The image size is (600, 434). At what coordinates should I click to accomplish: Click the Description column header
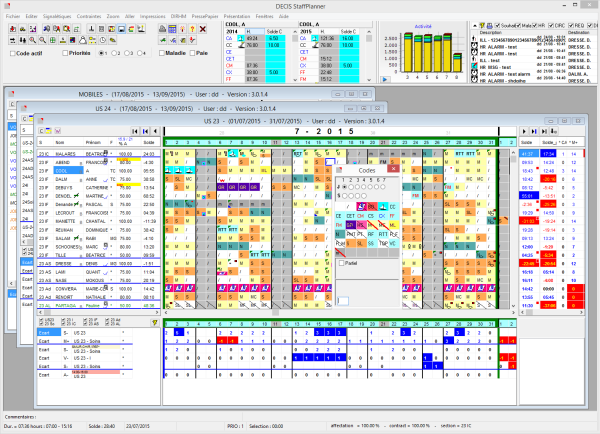490,33
